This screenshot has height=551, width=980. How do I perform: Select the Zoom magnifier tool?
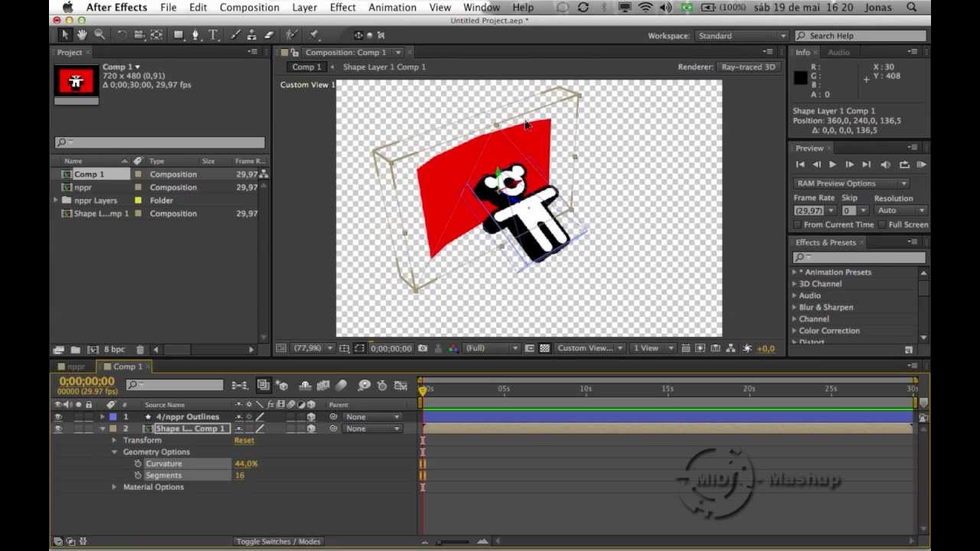(x=100, y=35)
